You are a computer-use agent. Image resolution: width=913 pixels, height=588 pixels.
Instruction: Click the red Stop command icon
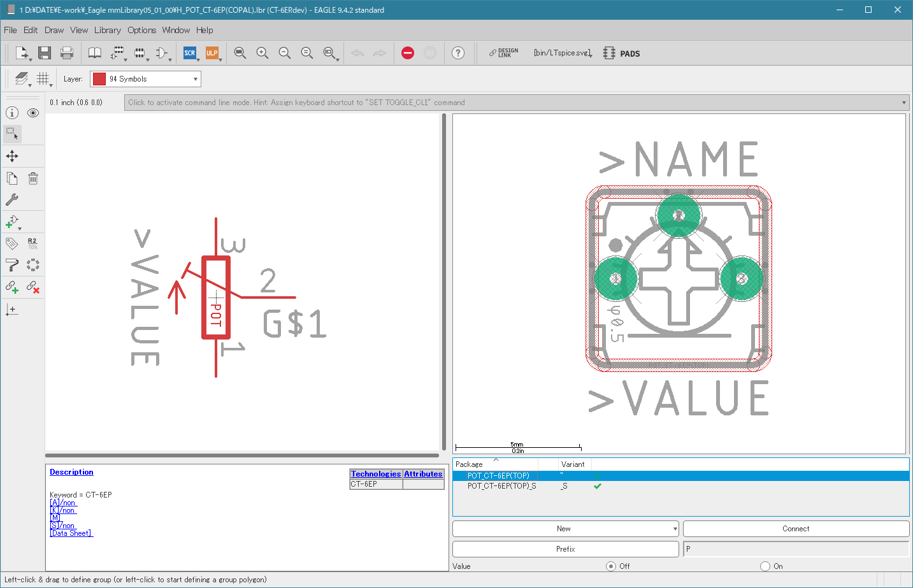click(x=408, y=53)
